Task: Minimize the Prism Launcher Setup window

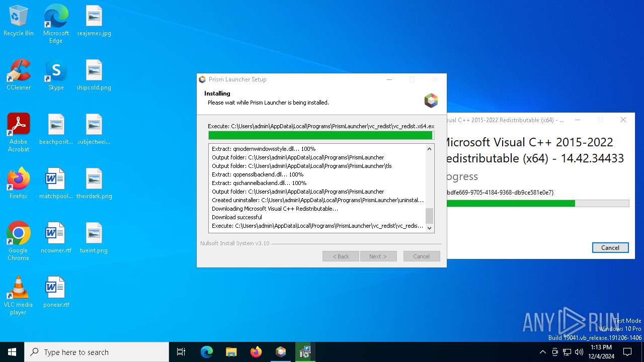Action: click(x=389, y=79)
